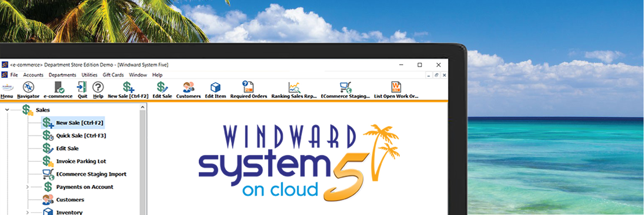The image size is (644, 215).
Task: Click the navigator scrollbar up arrow
Action: [x=143, y=107]
